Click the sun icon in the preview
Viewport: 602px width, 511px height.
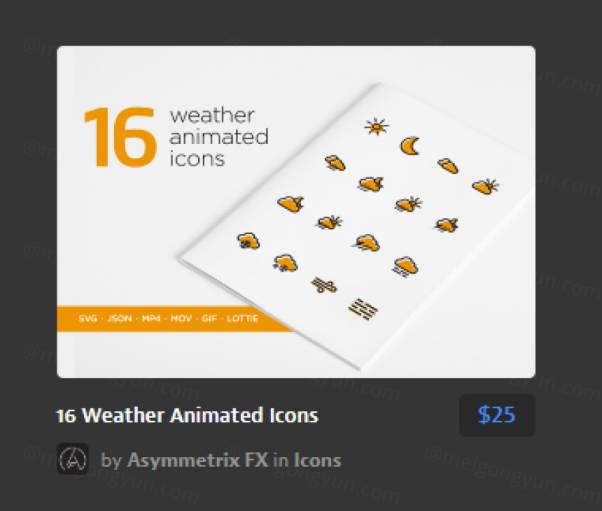tap(376, 126)
